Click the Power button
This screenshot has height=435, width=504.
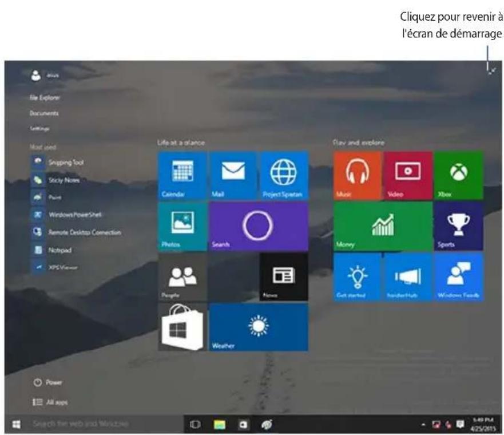[x=48, y=382]
